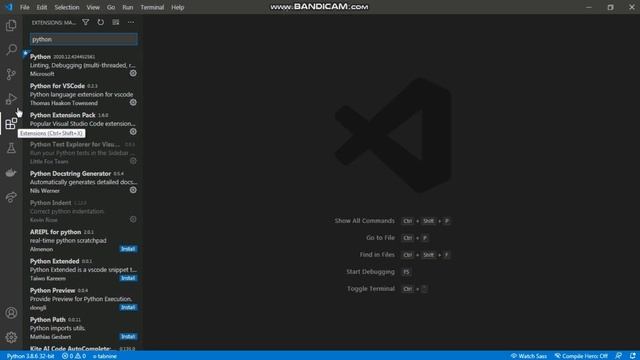This screenshot has height=360, width=640.
Task: Click Watch Sass in status bar
Action: [x=529, y=356]
